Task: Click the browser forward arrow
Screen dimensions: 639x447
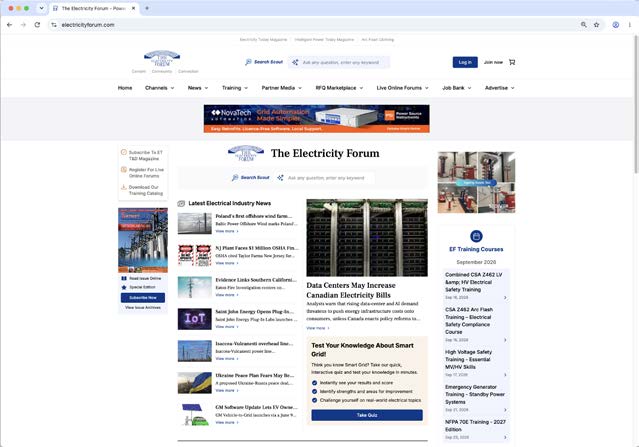Action: click(x=23, y=25)
